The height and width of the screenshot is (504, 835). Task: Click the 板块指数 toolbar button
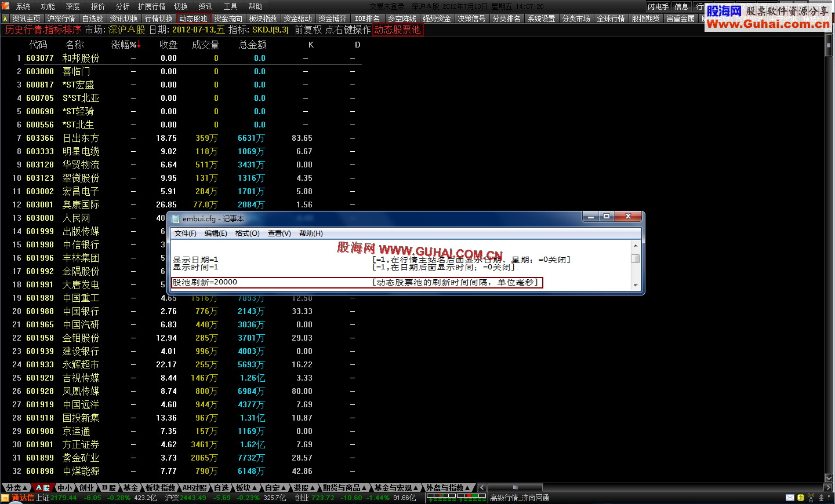(263, 19)
